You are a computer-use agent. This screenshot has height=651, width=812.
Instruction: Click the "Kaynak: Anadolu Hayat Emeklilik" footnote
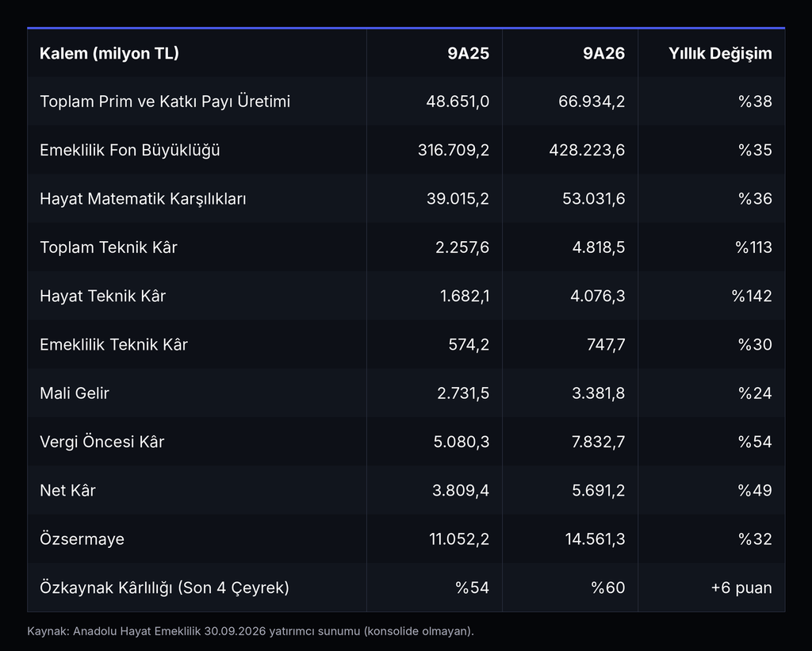[x=250, y=631]
